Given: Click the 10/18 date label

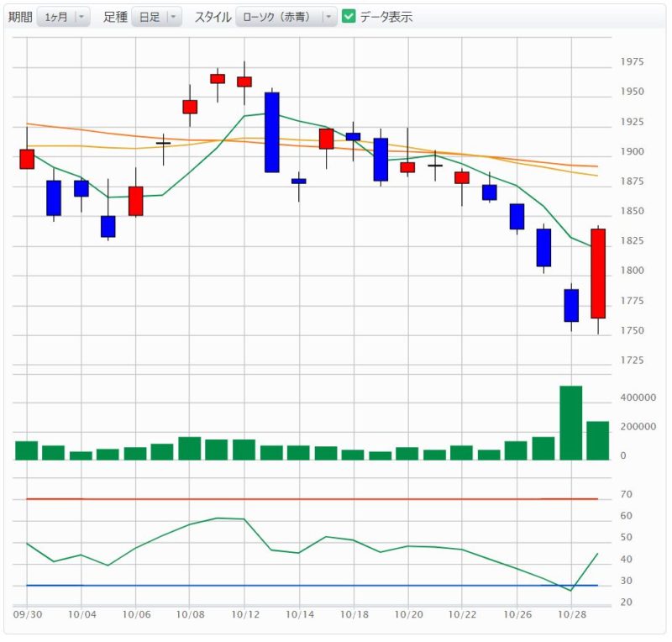Looking at the screenshot, I should tap(354, 614).
